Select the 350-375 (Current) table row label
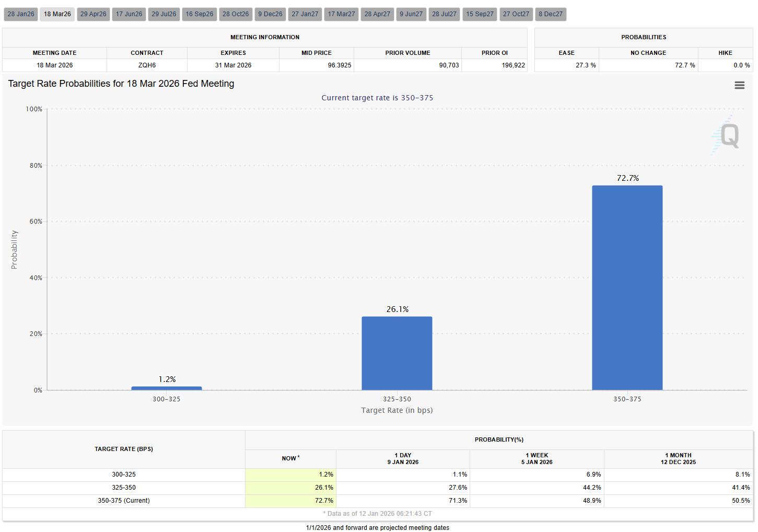The width and height of the screenshot is (758, 532). coord(124,501)
